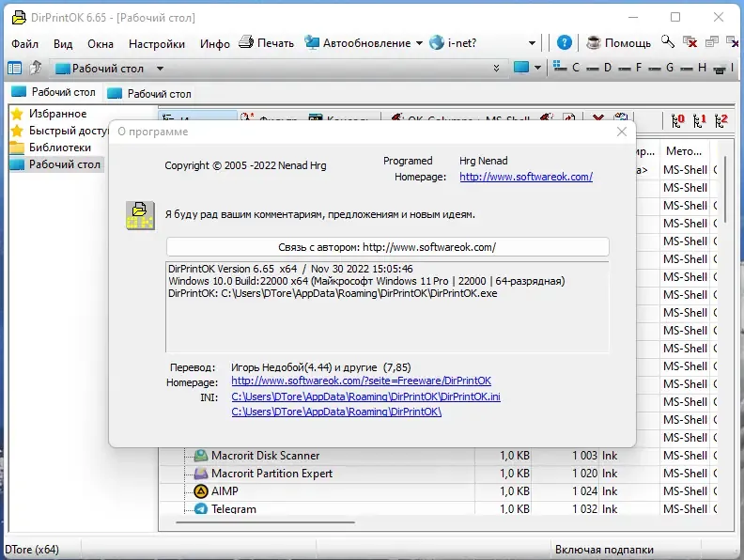Click the close-windows icon with red X
Viewport: 744px width, 560px height.
[x=690, y=41]
